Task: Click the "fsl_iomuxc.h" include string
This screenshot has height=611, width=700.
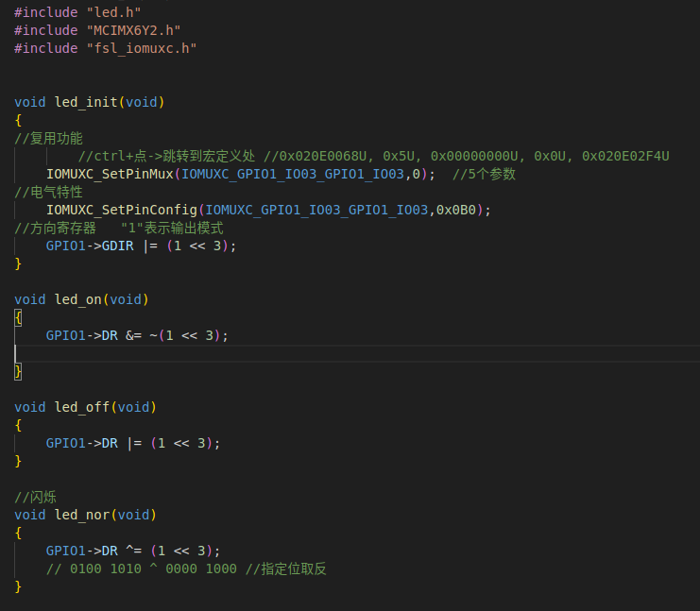Action: 142,48
